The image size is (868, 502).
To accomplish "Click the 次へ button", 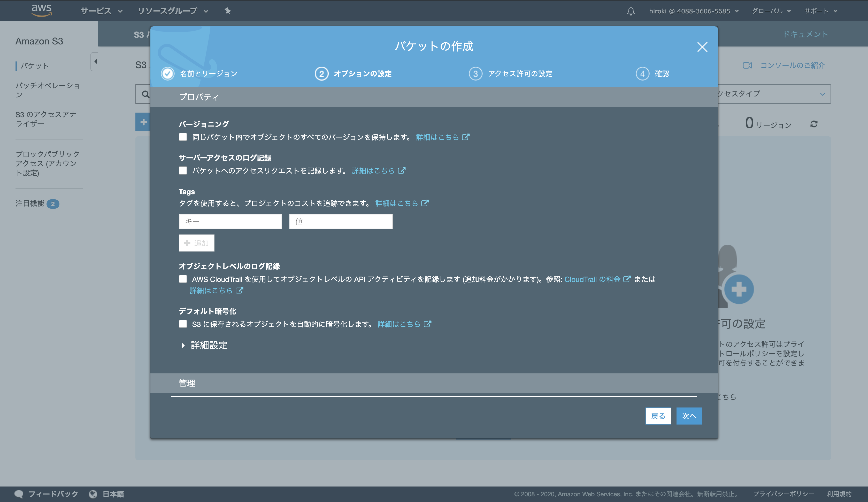I will 689,416.
